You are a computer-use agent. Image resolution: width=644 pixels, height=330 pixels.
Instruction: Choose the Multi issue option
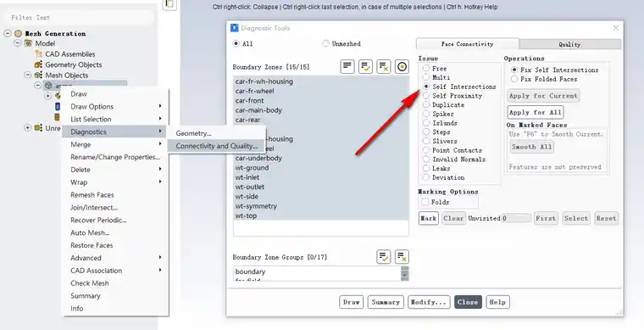pyautogui.click(x=426, y=77)
